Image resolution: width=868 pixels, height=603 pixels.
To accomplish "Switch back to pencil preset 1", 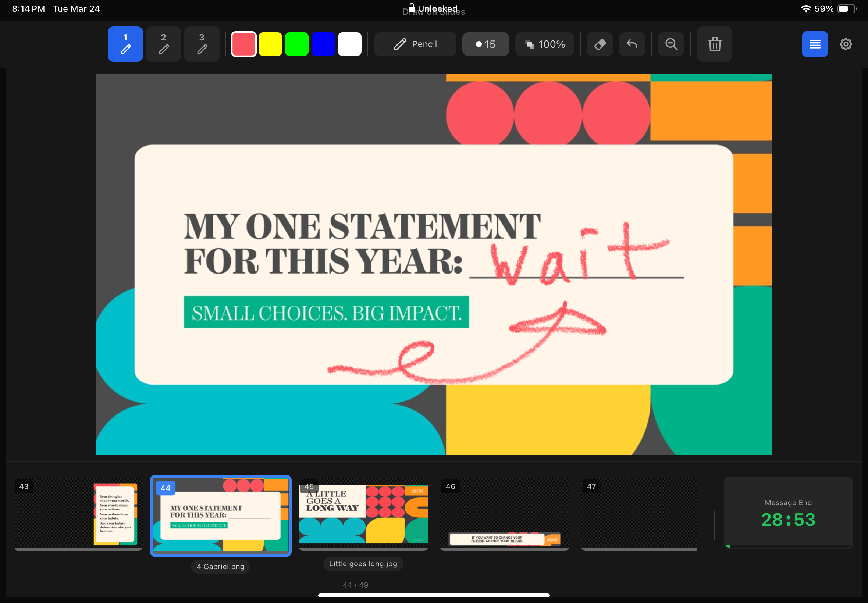I will click(x=125, y=44).
